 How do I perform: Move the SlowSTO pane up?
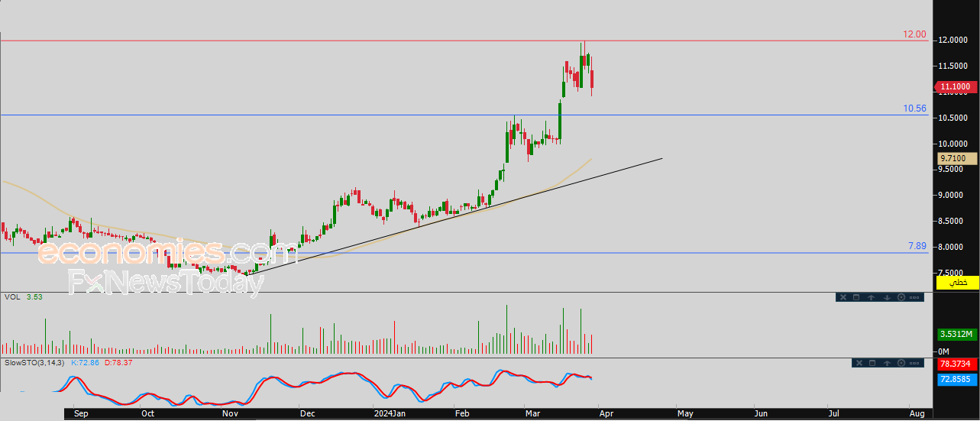tap(887, 363)
